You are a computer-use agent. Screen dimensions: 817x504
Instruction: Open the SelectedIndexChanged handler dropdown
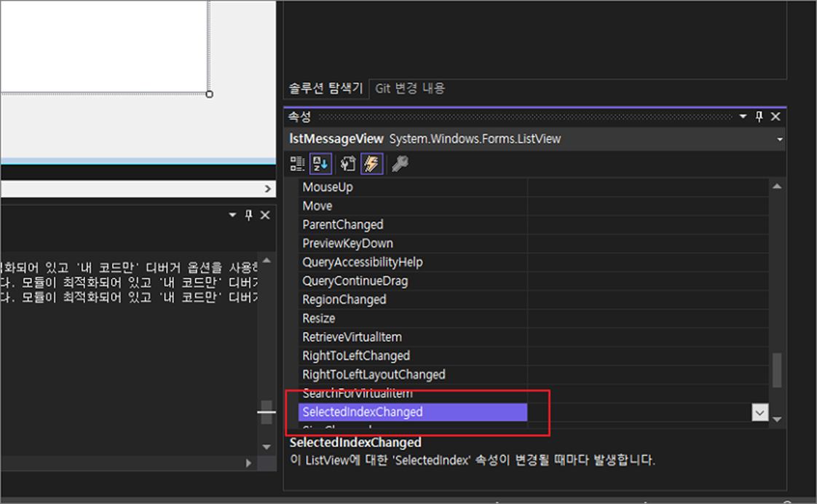[759, 412]
